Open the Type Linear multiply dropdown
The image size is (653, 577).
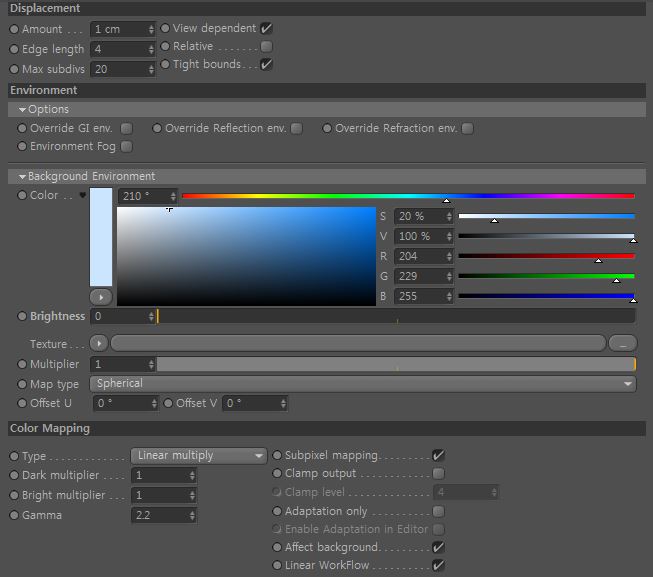[x=199, y=456]
